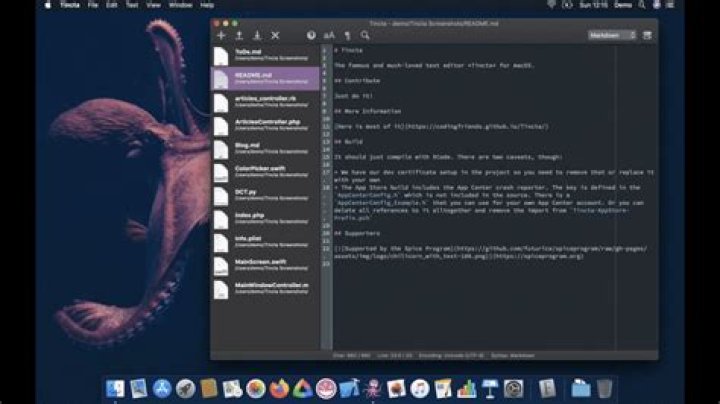This screenshot has height=404, width=720.
Task: Open Numbers chart icon in Dock
Action: coord(467,388)
